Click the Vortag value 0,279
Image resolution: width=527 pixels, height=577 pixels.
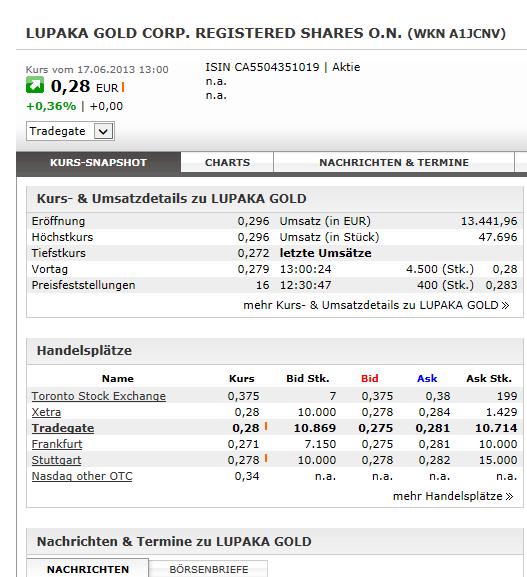(x=253, y=269)
